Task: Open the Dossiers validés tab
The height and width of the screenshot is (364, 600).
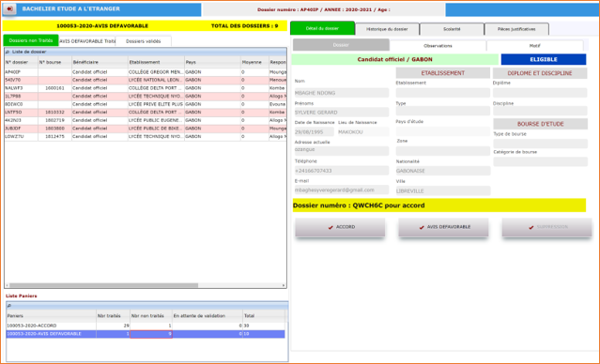Action: coord(143,41)
